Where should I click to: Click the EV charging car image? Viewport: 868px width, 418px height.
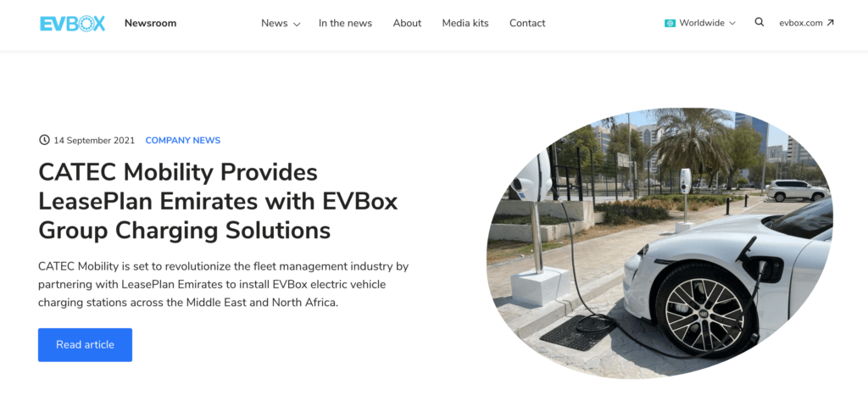(x=659, y=242)
